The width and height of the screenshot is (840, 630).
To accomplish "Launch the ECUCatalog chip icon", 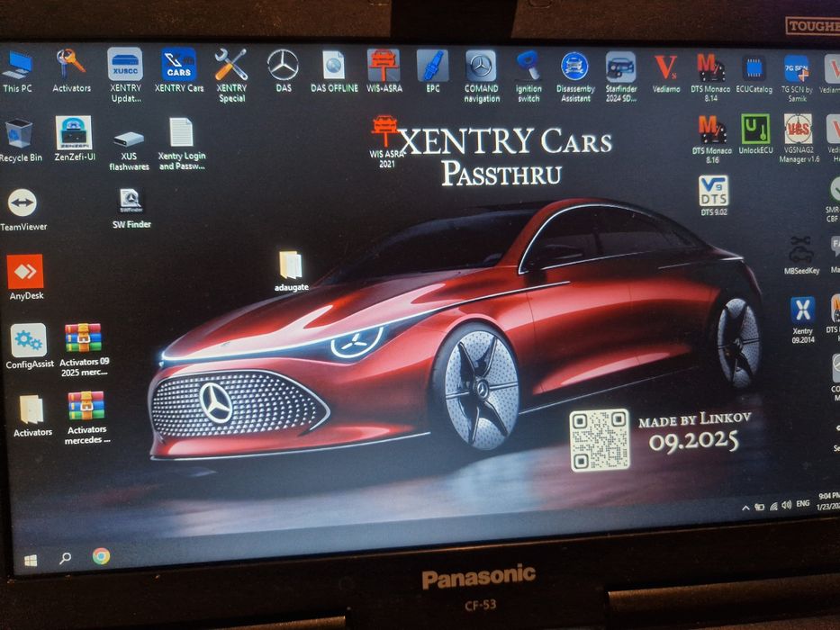I will 754,74.
